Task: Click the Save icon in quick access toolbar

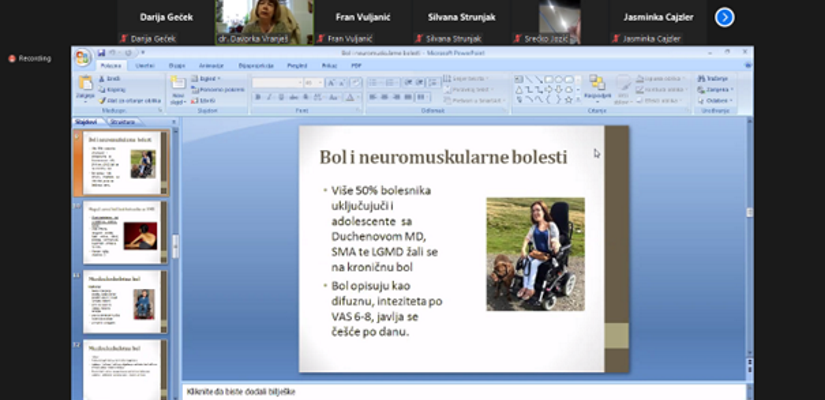Action: point(102,53)
